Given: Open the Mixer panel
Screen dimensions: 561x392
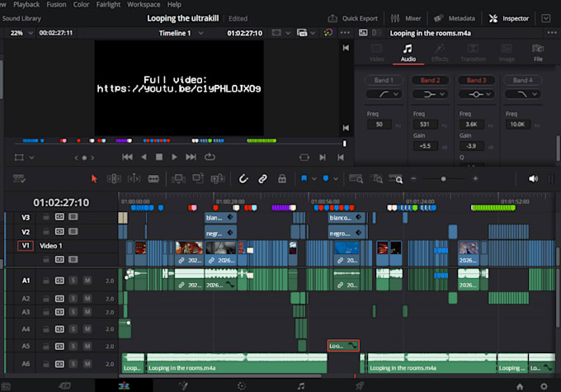Looking at the screenshot, I should tap(406, 18).
